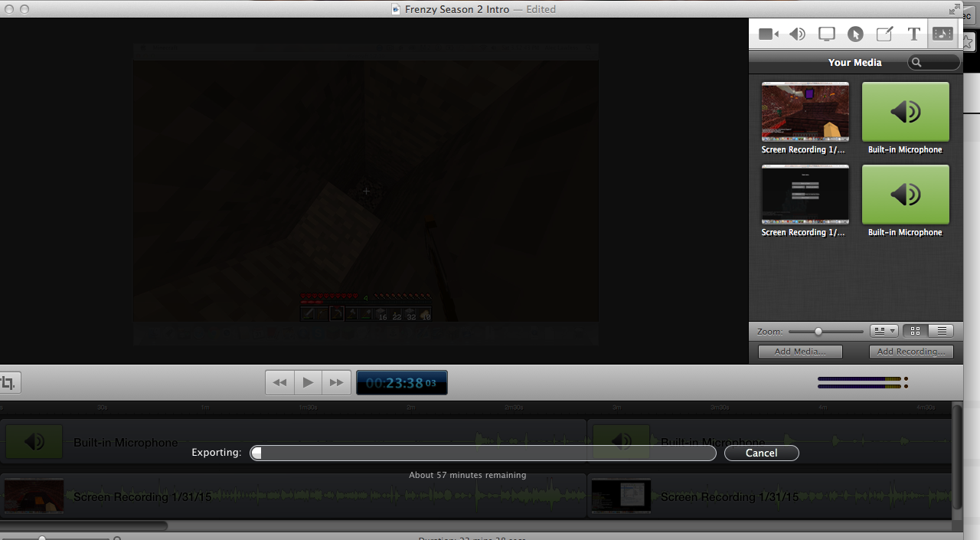
Task: Select the first Built-in Microphone timeline clip
Action: pos(293,442)
